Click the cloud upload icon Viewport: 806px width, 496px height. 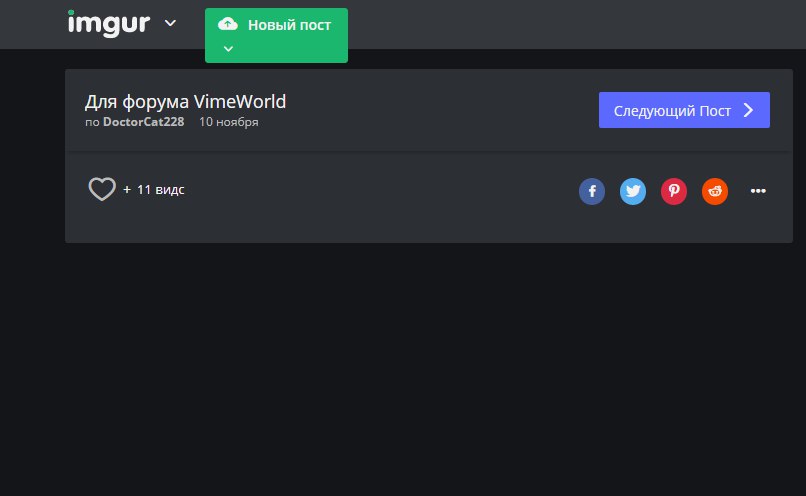pos(228,24)
